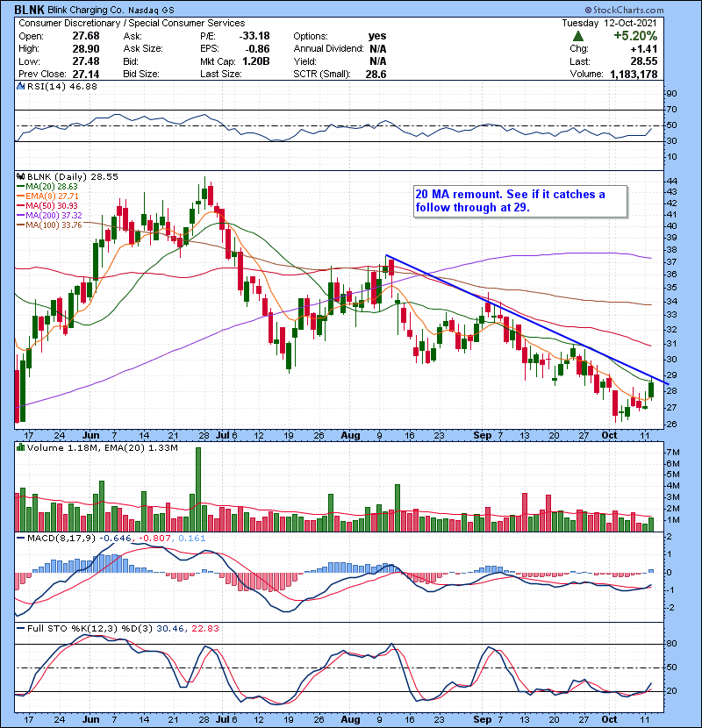The height and width of the screenshot is (728, 702).
Task: Click the Annual Dividend N/A value
Action: tap(377, 49)
